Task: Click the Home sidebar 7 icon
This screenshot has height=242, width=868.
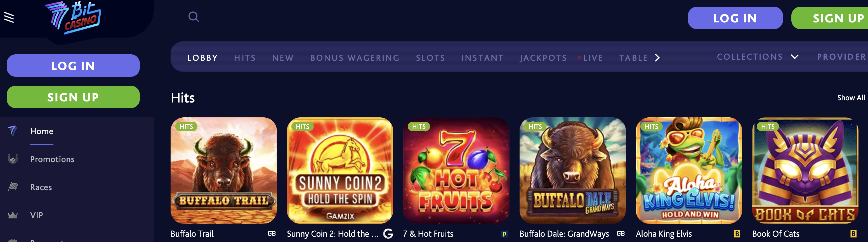Action: (13, 131)
